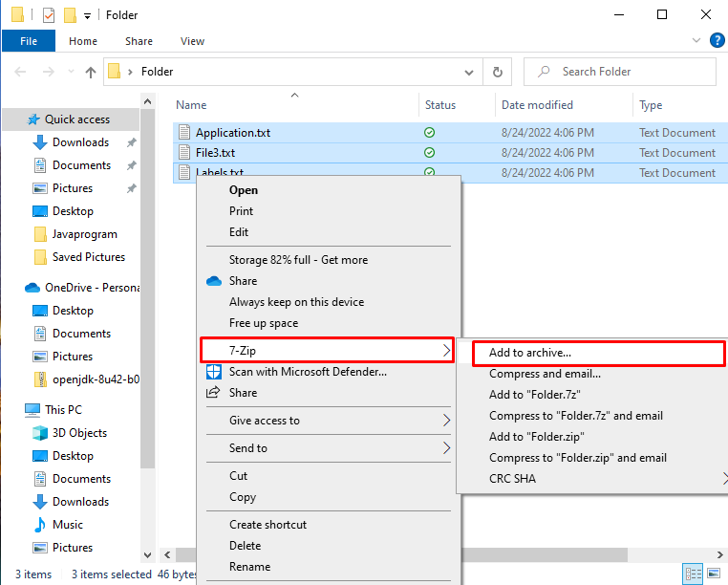Collapse the ribbon using the chevron
728x585 pixels.
(x=696, y=41)
